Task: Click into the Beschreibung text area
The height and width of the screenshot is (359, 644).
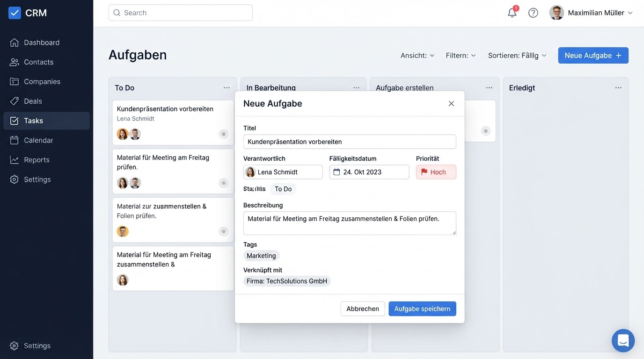Action: pyautogui.click(x=350, y=223)
